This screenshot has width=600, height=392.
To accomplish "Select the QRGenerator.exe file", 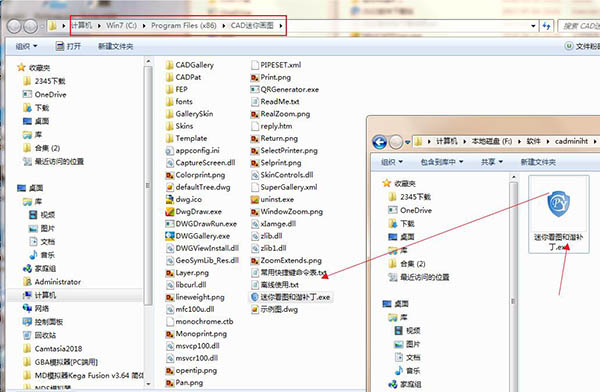I will 285,89.
